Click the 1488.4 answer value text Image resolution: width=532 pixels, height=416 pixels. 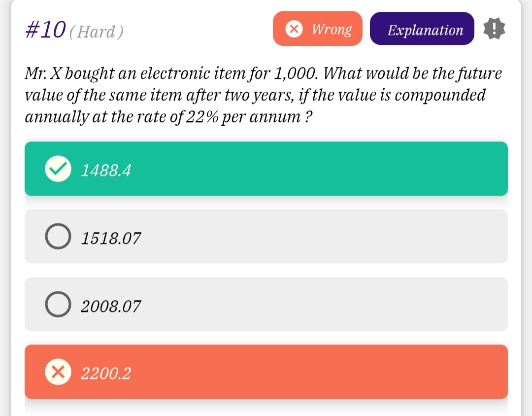click(106, 171)
